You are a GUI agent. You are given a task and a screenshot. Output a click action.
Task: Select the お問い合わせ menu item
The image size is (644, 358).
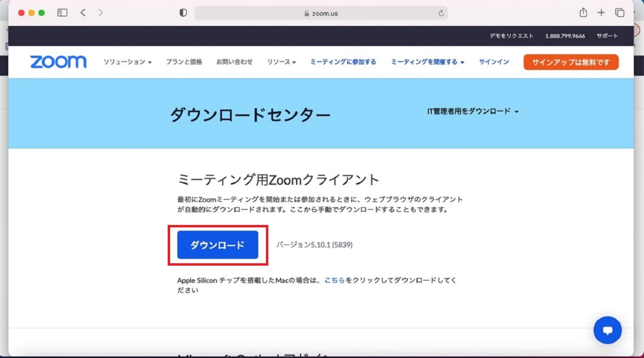[234, 62]
